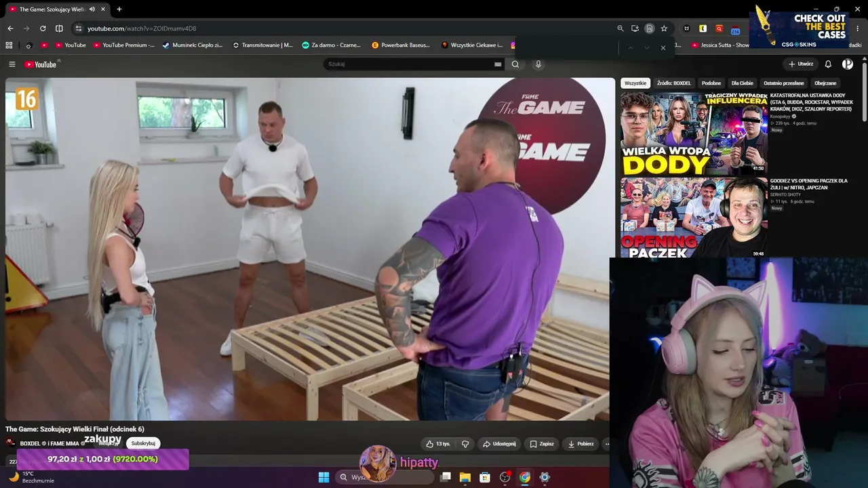Open the Jessica Sutta - Show bookmark
Image resolution: width=868 pixels, height=488 pixels.
coord(720,45)
